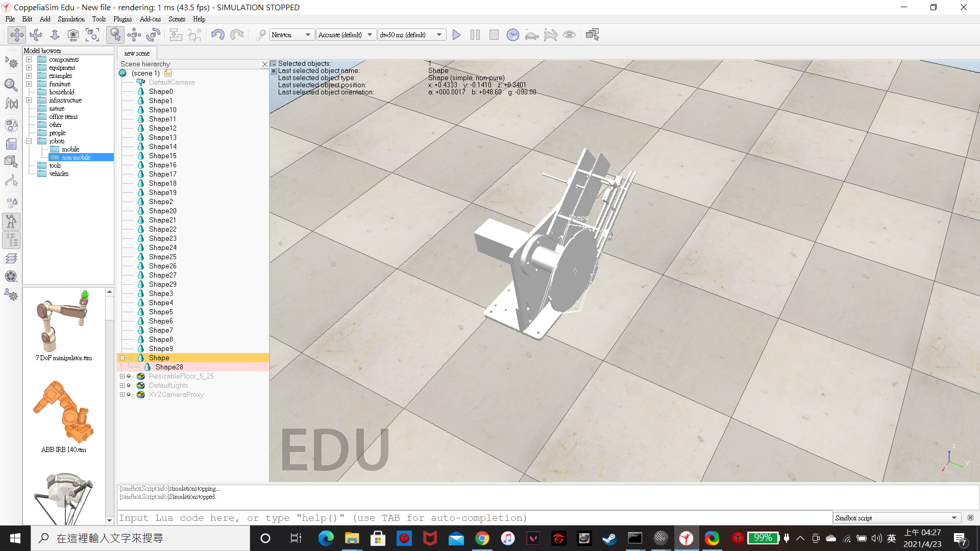980x551 pixels.
Task: Open calculation modules f(x) icon
Action: (x=11, y=104)
